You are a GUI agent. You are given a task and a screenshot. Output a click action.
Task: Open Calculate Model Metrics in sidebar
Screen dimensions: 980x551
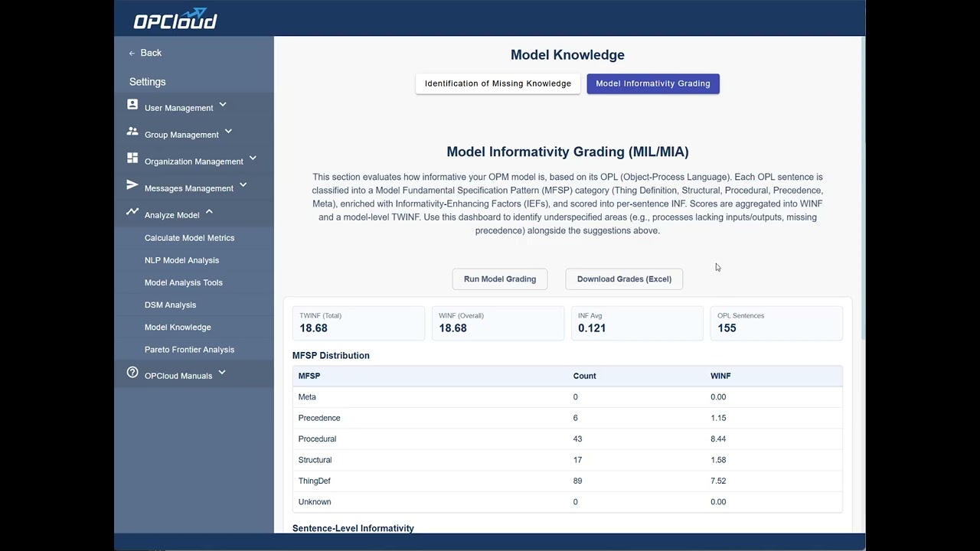coord(189,238)
